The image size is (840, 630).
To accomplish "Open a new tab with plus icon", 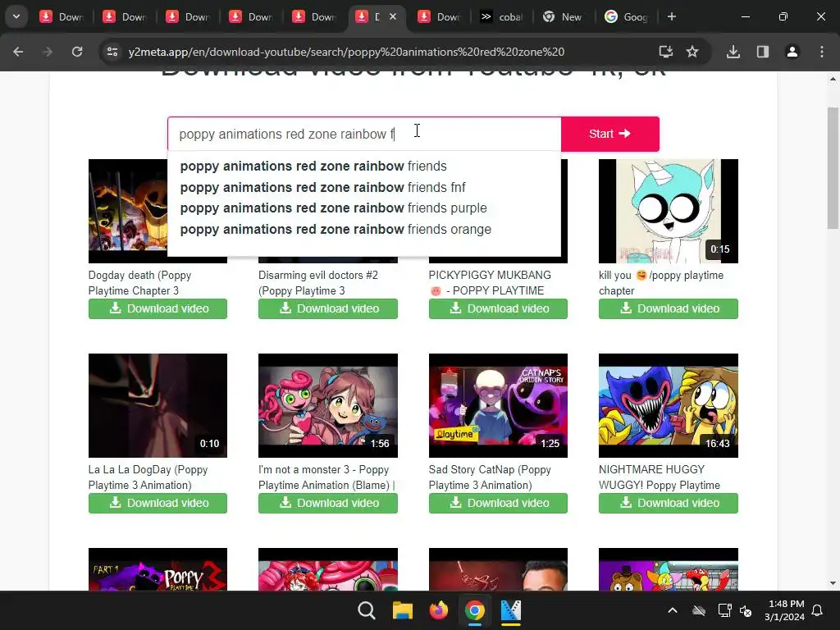I will (672, 16).
